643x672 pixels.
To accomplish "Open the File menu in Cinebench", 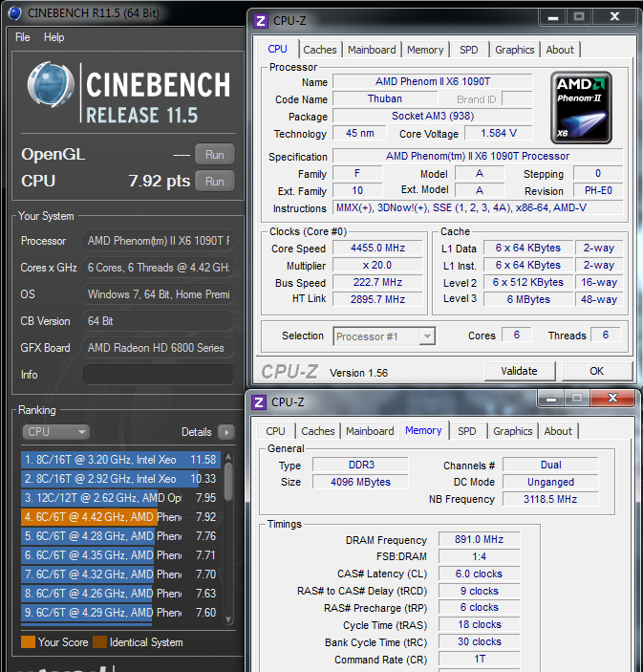I will (23, 37).
